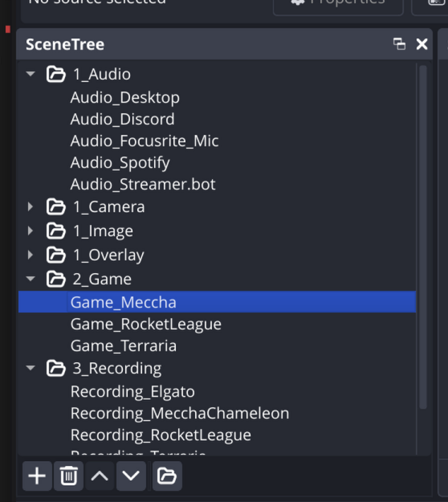Viewport: 448px width, 502px height.
Task: Expand the 1_Overlay folder arrow
Action: [x=31, y=255]
